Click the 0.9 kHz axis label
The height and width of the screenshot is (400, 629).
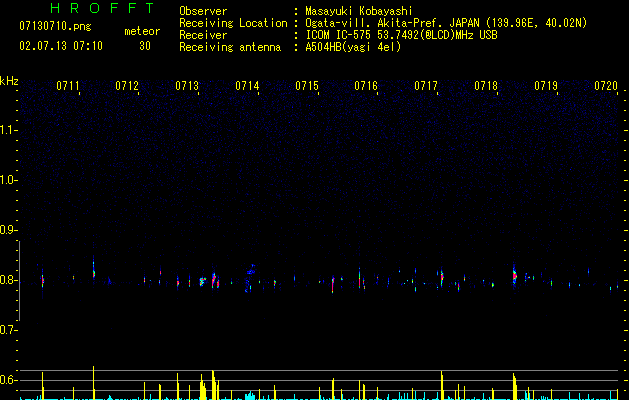[x=8, y=230]
